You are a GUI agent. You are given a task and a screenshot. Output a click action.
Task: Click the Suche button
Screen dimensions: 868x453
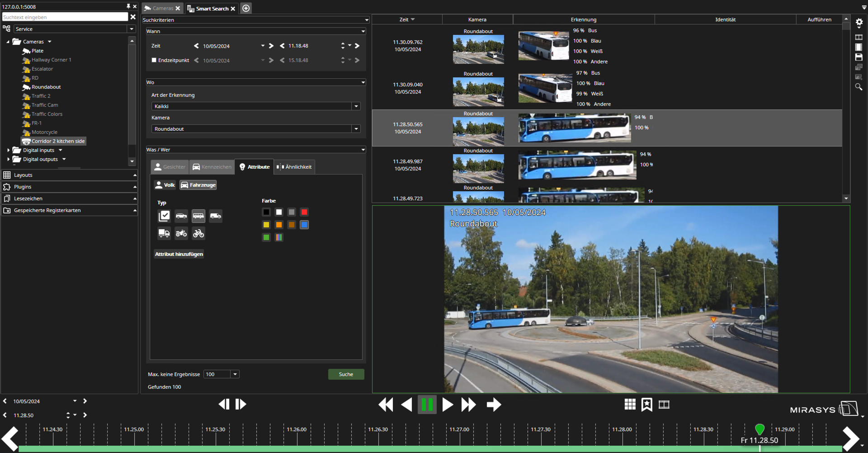(346, 374)
